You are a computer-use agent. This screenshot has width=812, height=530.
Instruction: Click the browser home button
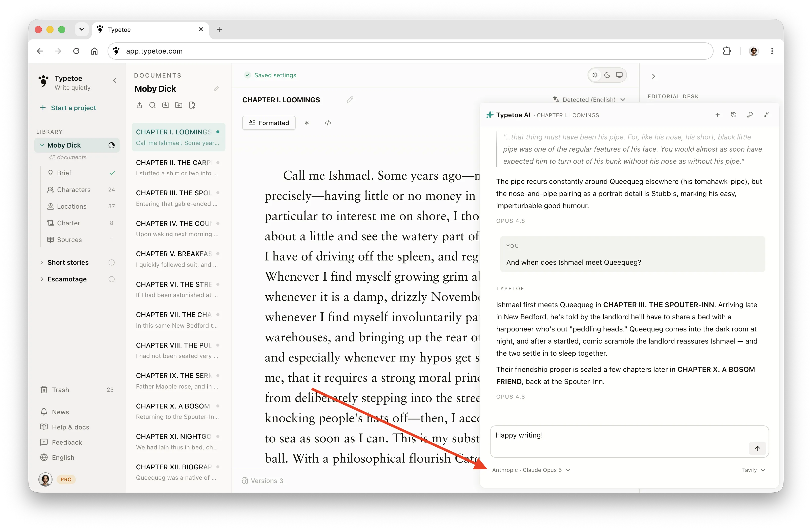(x=94, y=51)
